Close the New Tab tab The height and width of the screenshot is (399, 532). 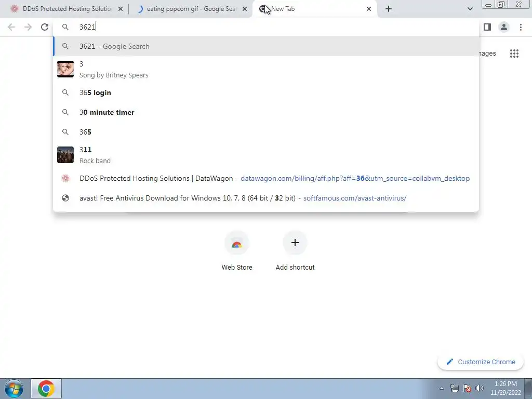(369, 9)
